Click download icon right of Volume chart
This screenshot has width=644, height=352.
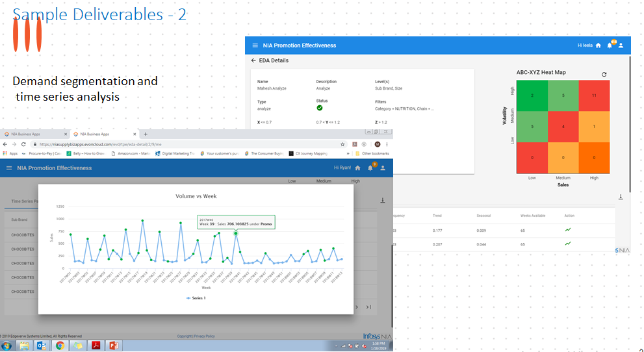pyautogui.click(x=382, y=201)
